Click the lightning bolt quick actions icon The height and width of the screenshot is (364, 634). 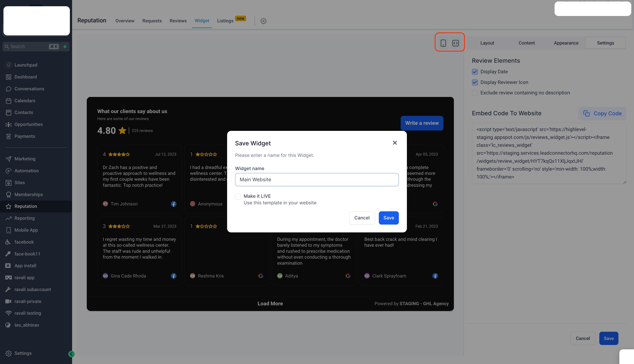[65, 47]
